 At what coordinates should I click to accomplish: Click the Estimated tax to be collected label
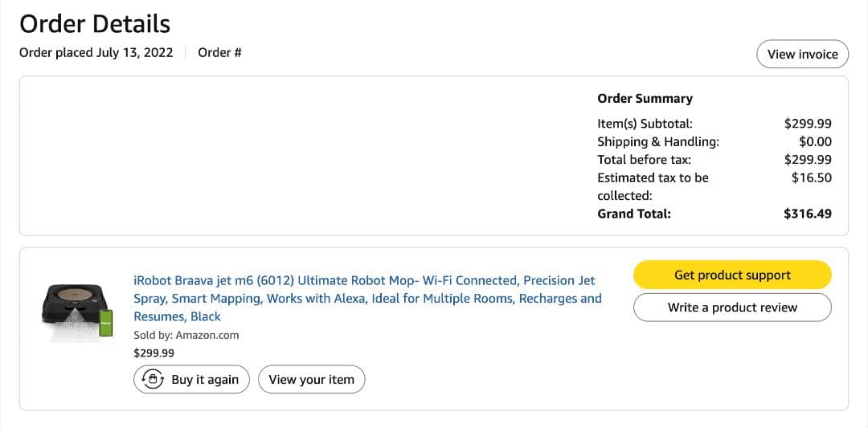[x=653, y=186]
